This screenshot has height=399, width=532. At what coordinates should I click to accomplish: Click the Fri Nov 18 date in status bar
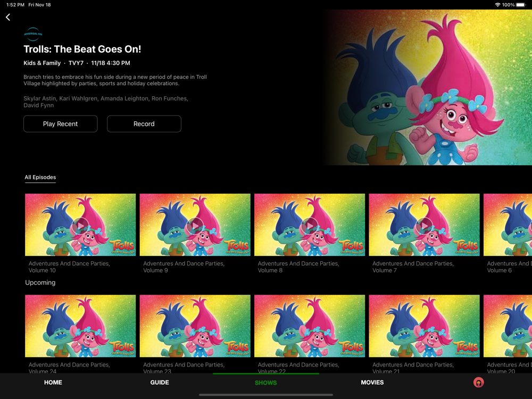click(x=39, y=5)
